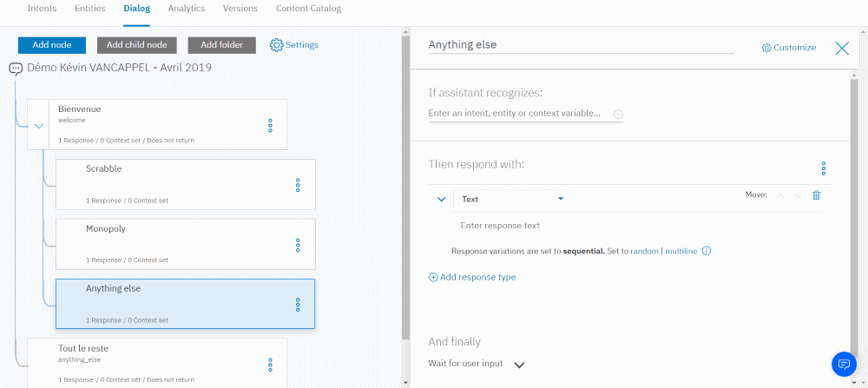Collapse the Text response section chevron
This screenshot has height=388, width=868.
441,199
